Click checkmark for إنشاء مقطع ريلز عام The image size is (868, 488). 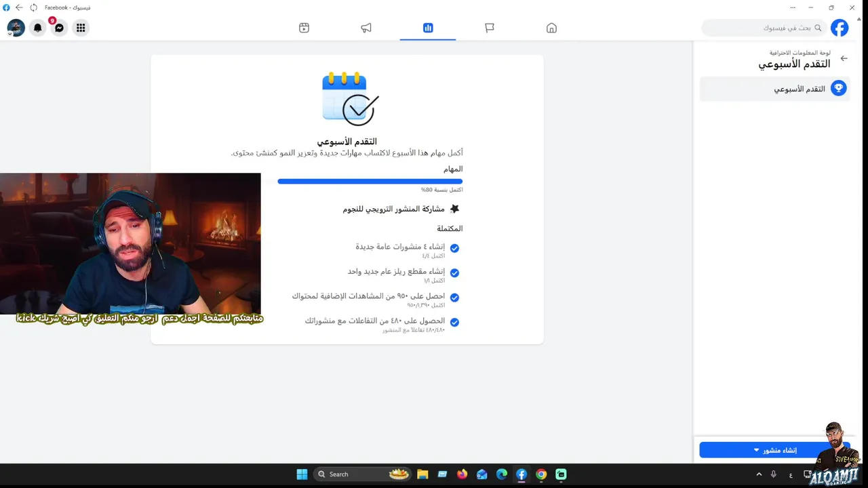[x=454, y=273]
